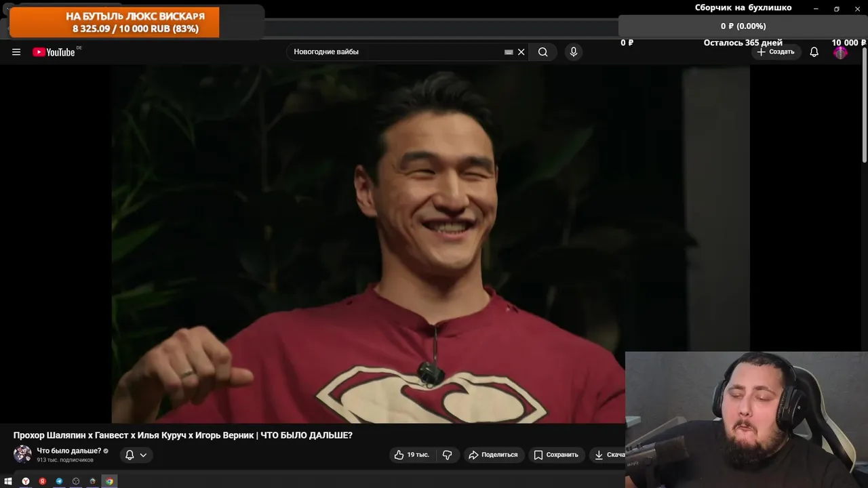Image resolution: width=868 pixels, height=488 pixels.
Task: Share video via Поделиться button
Action: click(493, 455)
